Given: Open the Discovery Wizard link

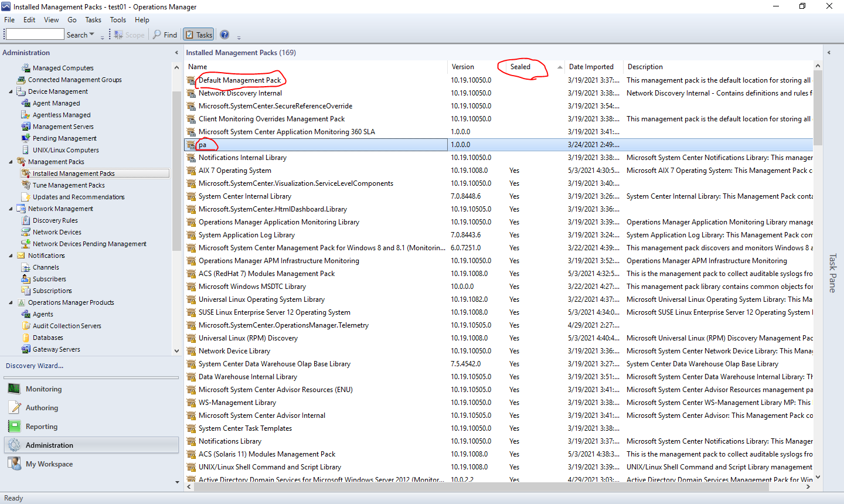Looking at the screenshot, I should pyautogui.click(x=35, y=366).
